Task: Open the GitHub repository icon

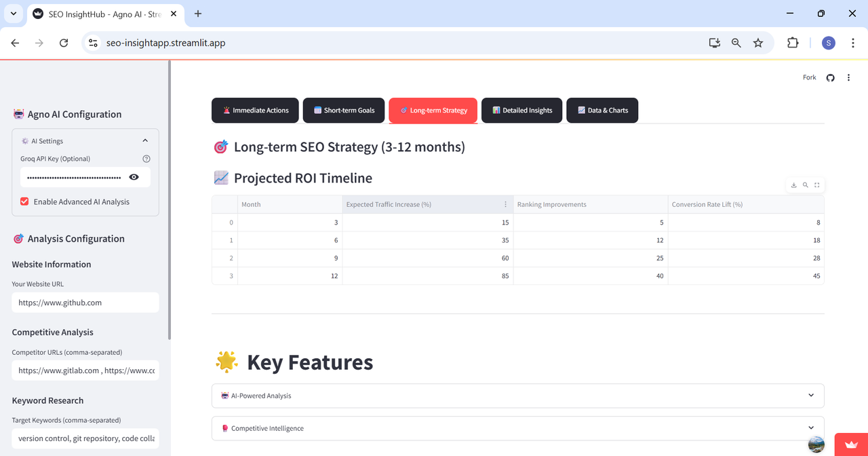Action: (x=830, y=78)
